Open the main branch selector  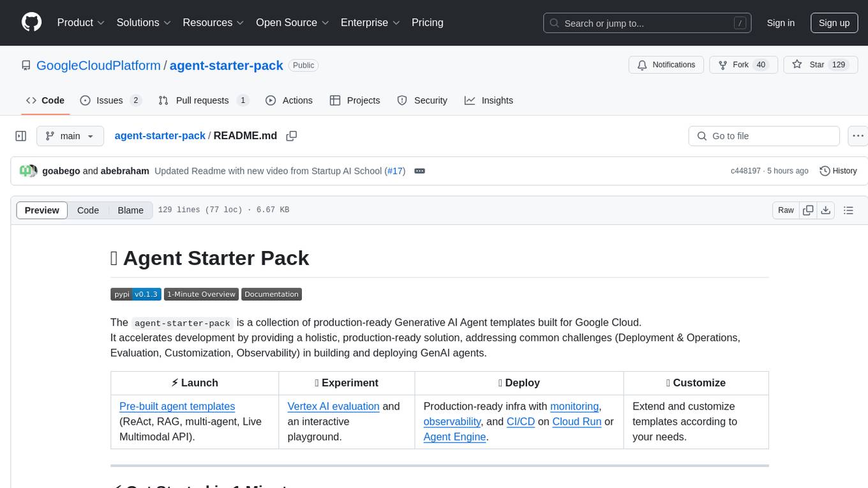point(70,136)
